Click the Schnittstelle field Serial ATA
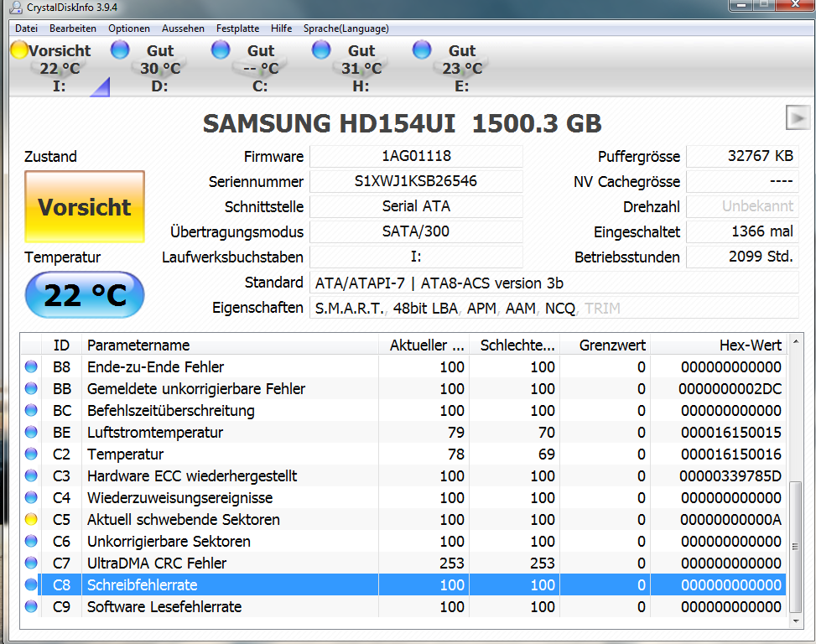 (416, 206)
